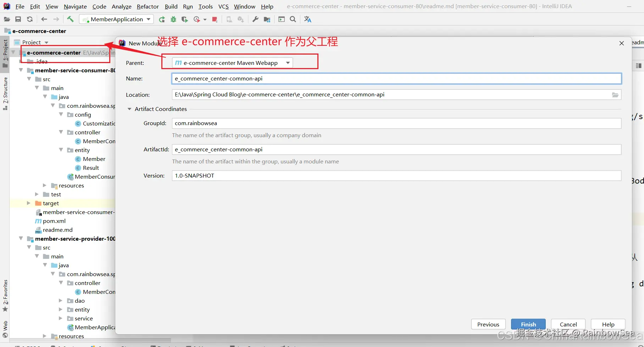
Task: Click the Translate toolbar icon
Action: [307, 19]
